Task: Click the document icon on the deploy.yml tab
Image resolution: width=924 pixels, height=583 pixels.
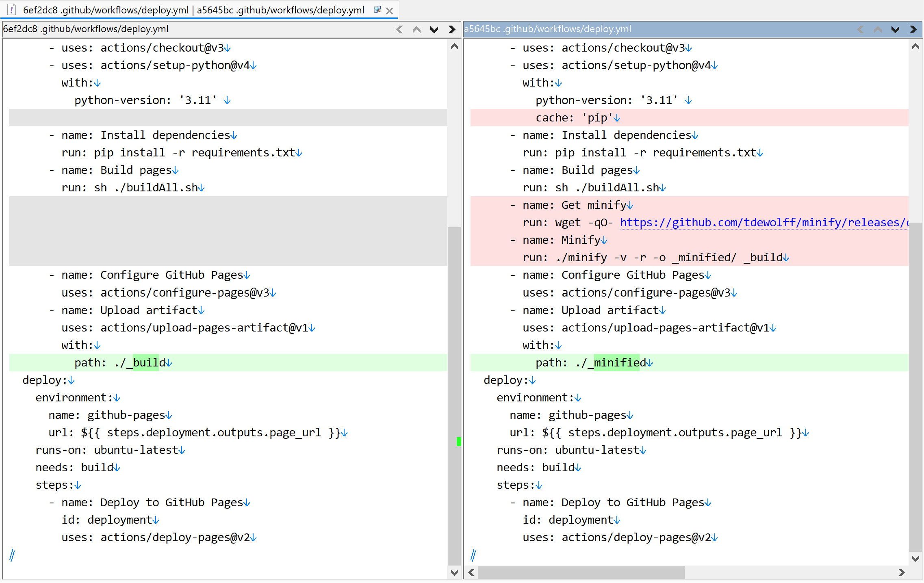Action: [x=12, y=10]
